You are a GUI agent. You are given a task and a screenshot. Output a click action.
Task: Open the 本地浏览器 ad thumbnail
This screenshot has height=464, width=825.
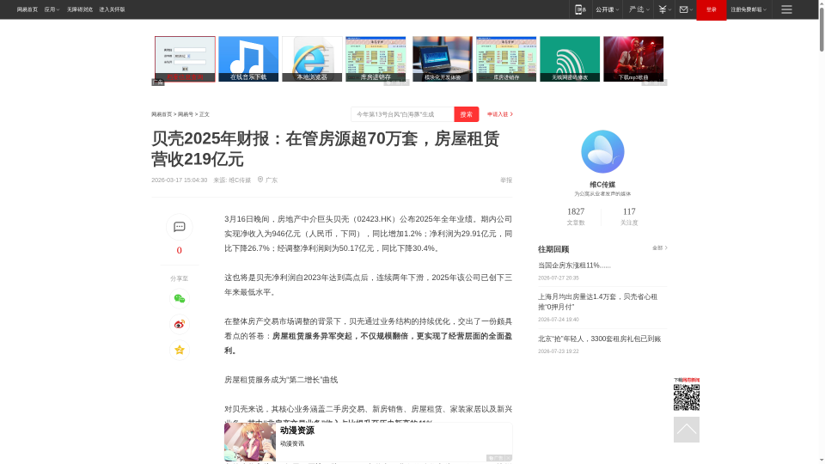point(312,58)
